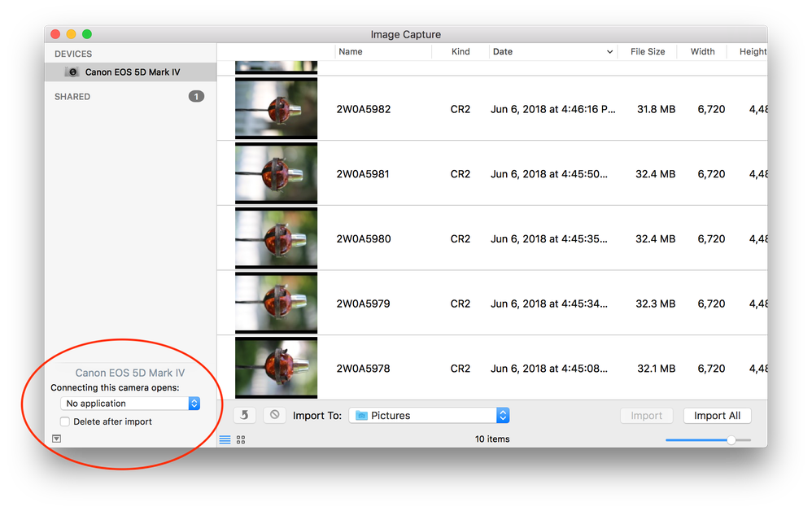This screenshot has width=812, height=511.
Task: Sort by the File Size column
Action: 647,52
